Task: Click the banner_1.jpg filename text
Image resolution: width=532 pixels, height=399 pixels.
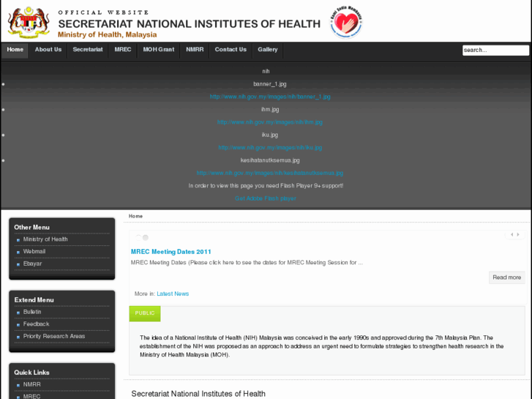Action: (x=270, y=84)
